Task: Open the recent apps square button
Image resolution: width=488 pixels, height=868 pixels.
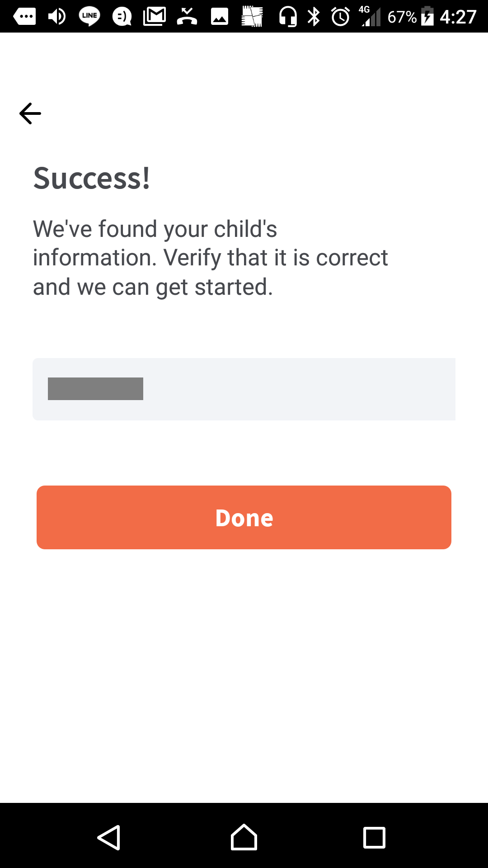Action: 374,837
